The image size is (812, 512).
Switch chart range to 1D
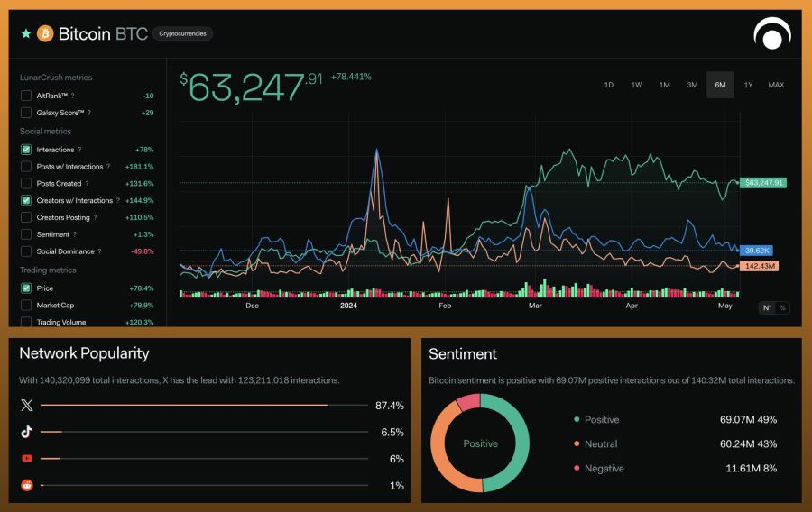pyautogui.click(x=609, y=85)
